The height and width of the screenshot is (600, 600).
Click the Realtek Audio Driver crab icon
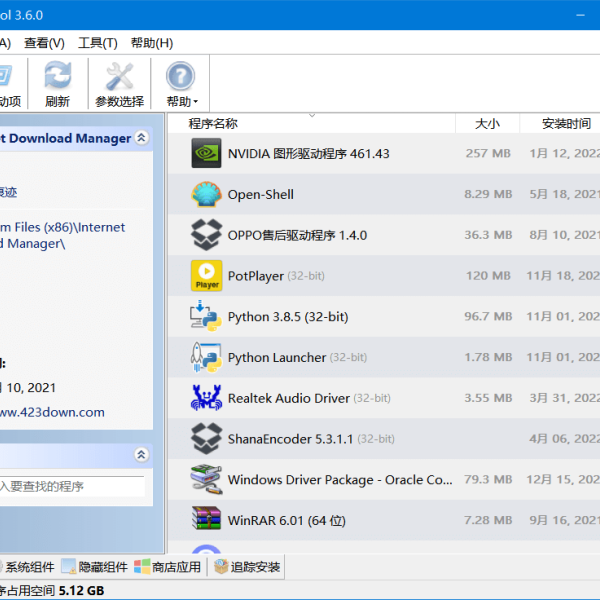click(206, 398)
